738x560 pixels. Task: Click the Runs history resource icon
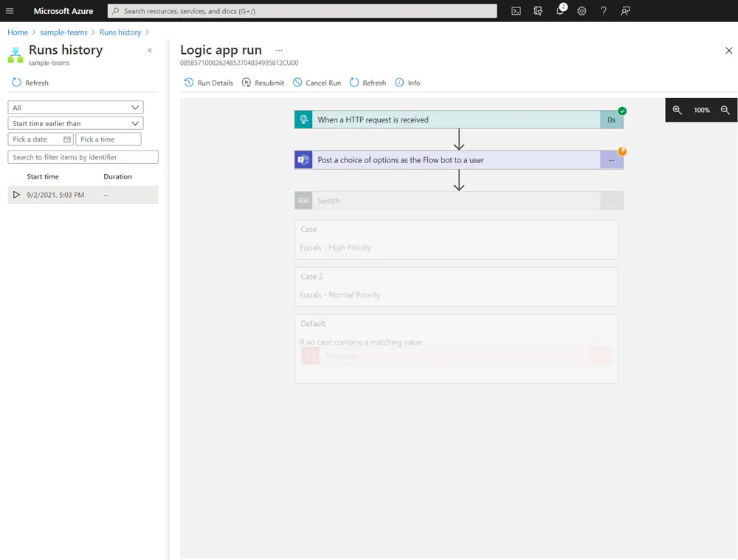15,55
